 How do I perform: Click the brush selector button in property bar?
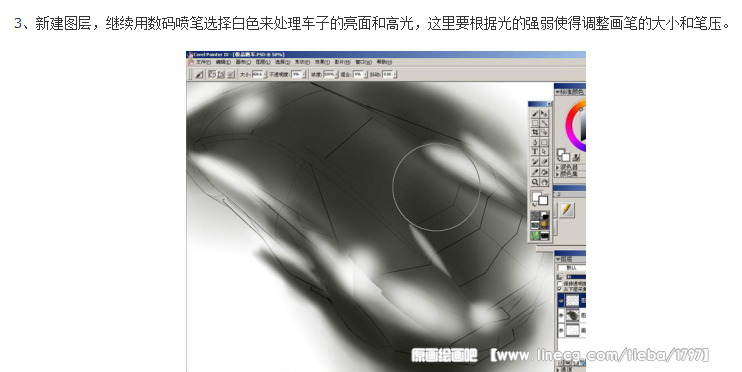click(x=199, y=74)
